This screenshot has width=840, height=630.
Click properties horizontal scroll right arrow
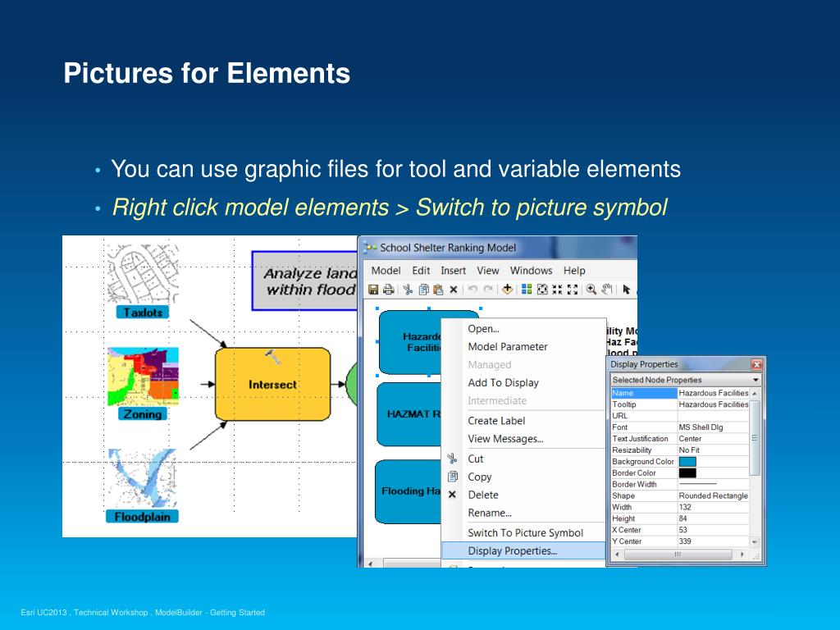(742, 555)
